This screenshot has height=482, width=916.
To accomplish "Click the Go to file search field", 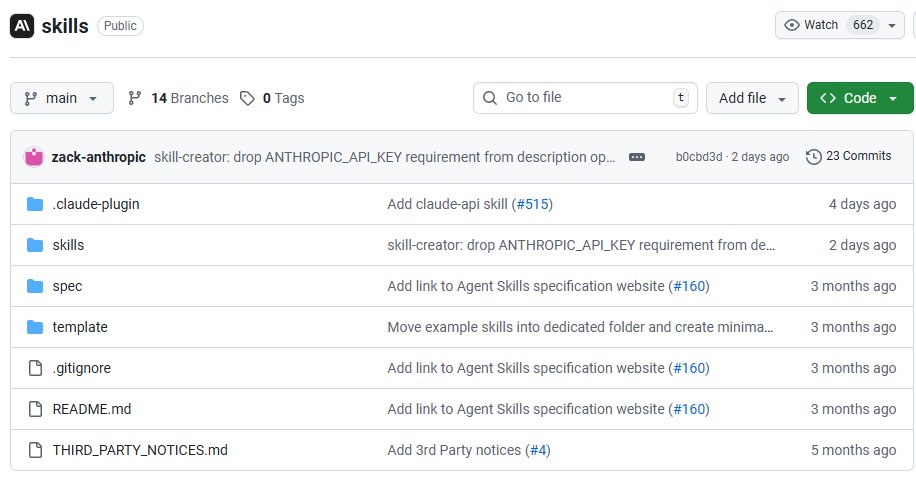I will (x=585, y=98).
